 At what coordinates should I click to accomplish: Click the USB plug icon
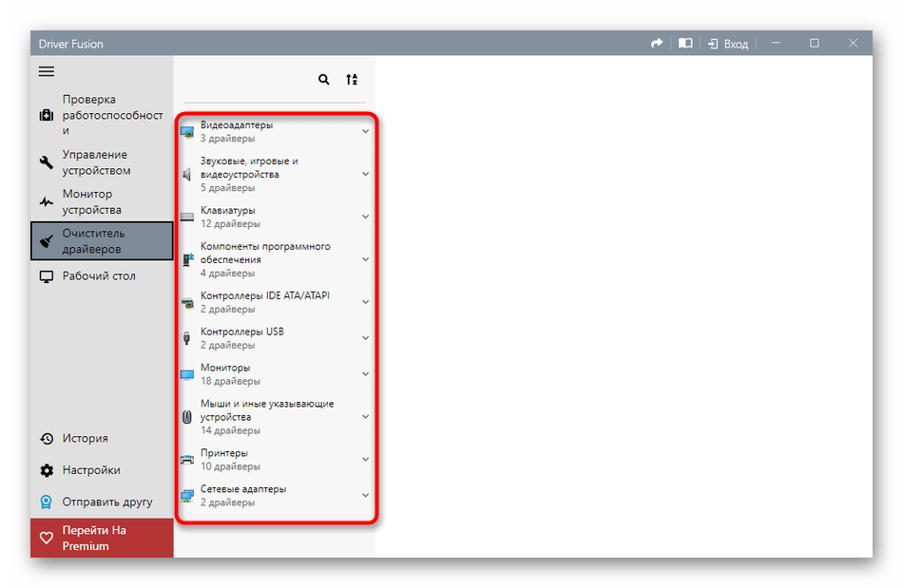pos(186,338)
